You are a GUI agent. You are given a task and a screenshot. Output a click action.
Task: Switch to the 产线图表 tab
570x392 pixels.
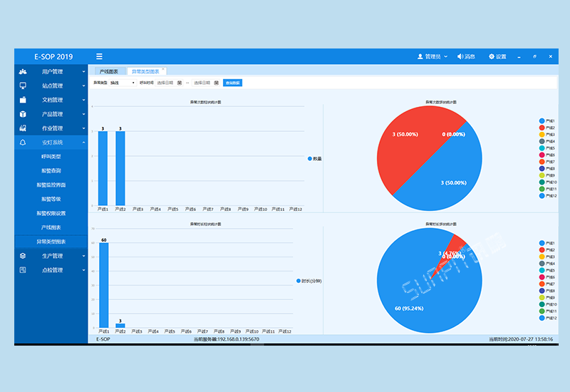click(109, 71)
